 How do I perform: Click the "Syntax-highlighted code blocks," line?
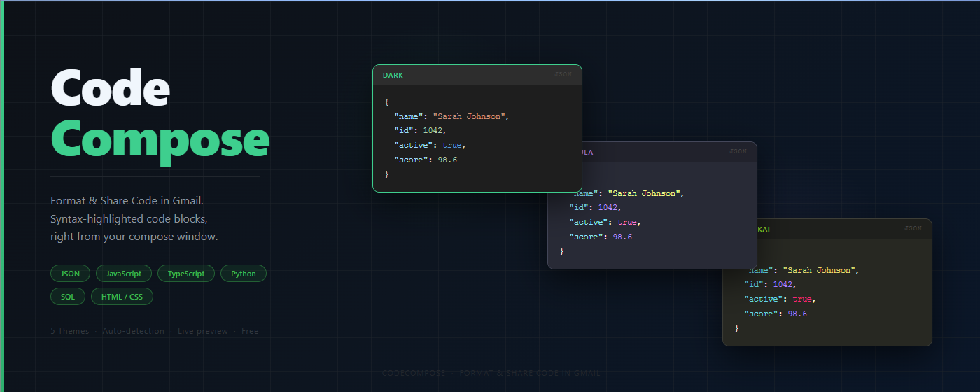129,218
